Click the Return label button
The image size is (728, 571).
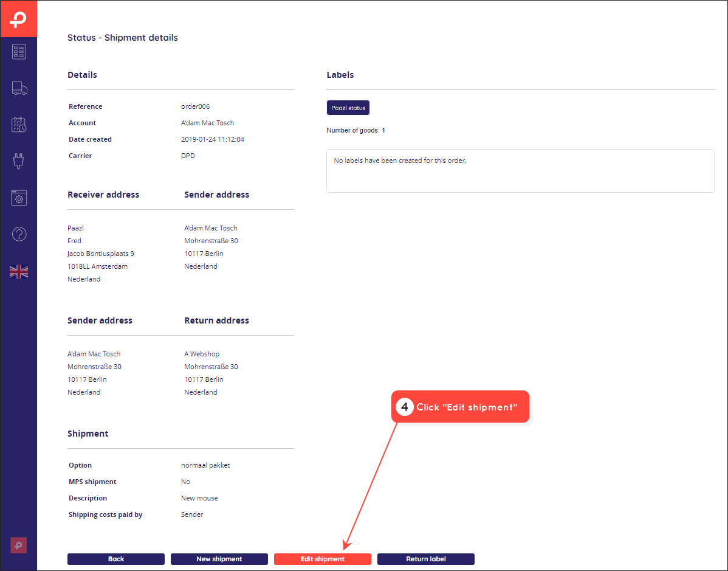426,559
